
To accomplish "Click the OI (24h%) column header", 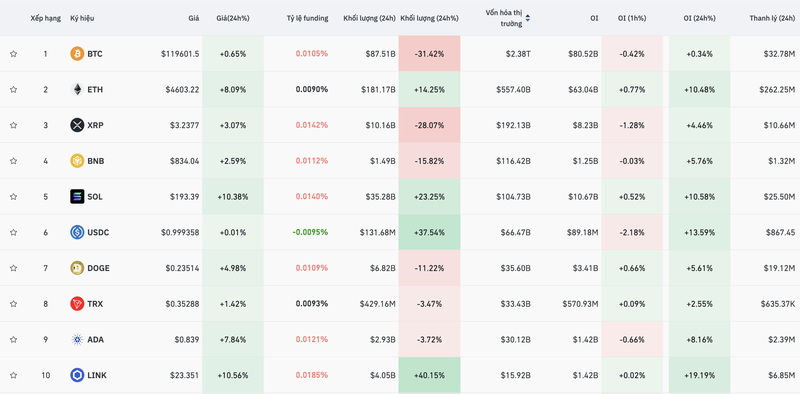I will (699, 18).
